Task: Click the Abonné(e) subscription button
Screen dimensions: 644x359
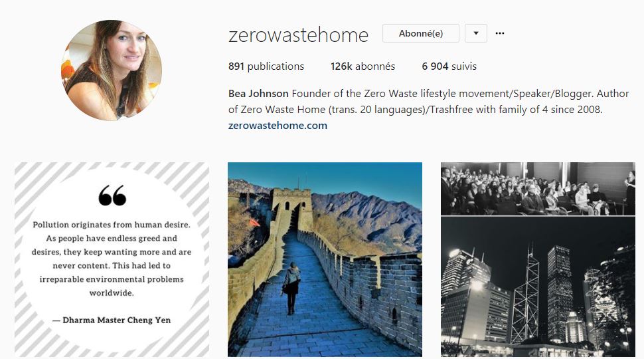Action: click(x=420, y=33)
